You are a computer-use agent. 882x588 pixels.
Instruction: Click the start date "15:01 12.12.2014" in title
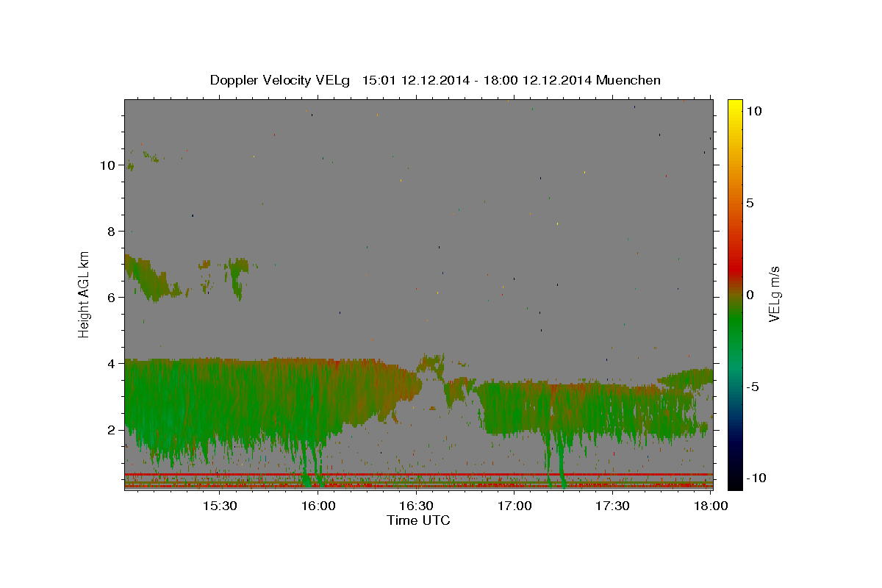(415, 80)
